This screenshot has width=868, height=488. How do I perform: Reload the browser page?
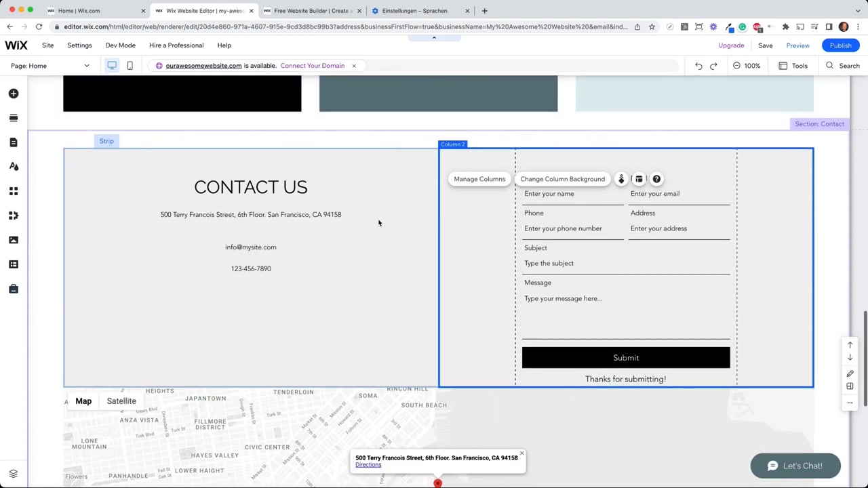coord(39,26)
